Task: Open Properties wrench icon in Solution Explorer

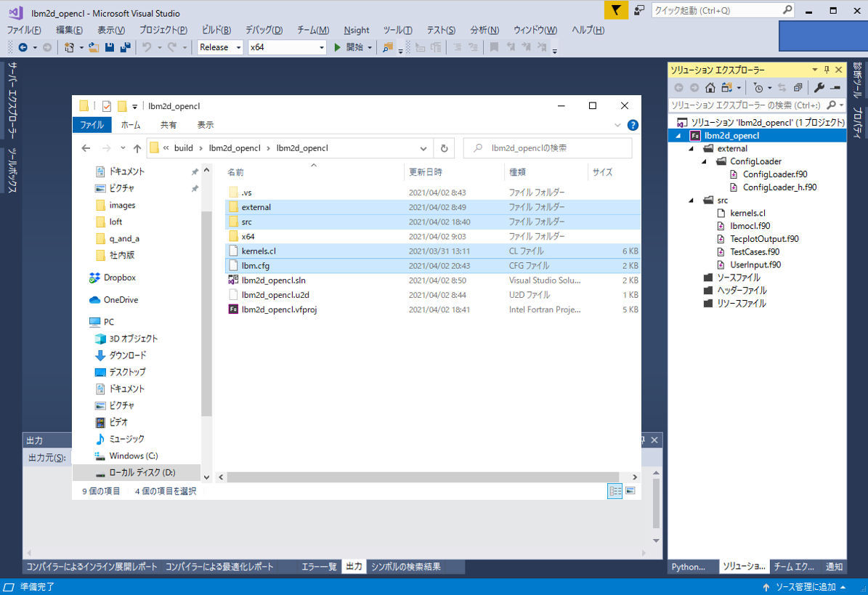Action: 819,88
